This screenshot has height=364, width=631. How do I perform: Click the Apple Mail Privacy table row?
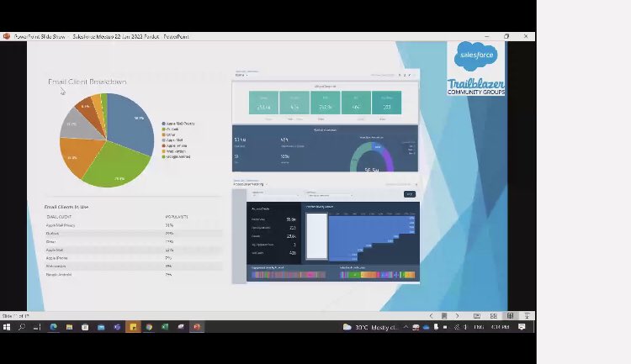pyautogui.click(x=133, y=225)
